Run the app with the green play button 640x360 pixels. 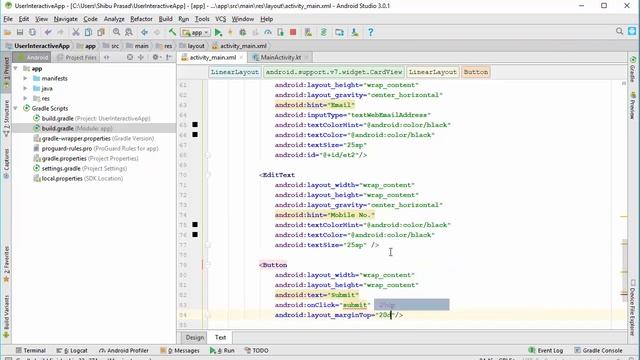tap(218, 32)
